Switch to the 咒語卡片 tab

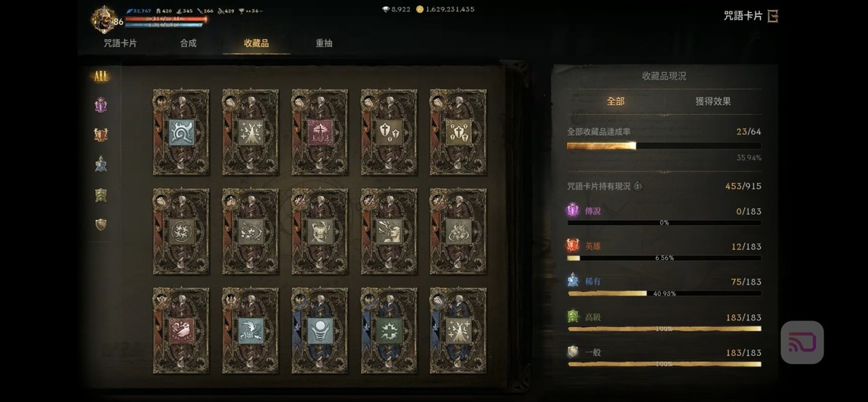121,43
